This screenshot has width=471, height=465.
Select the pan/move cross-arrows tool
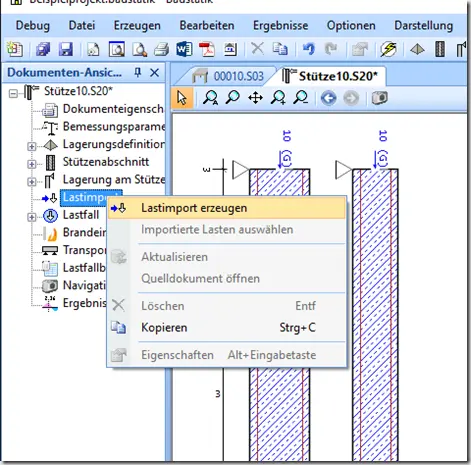pos(255,98)
